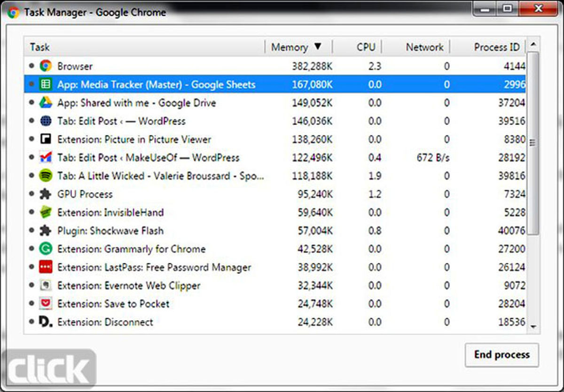
Task: Click the Chrome logo in the title bar
Action: (13, 12)
